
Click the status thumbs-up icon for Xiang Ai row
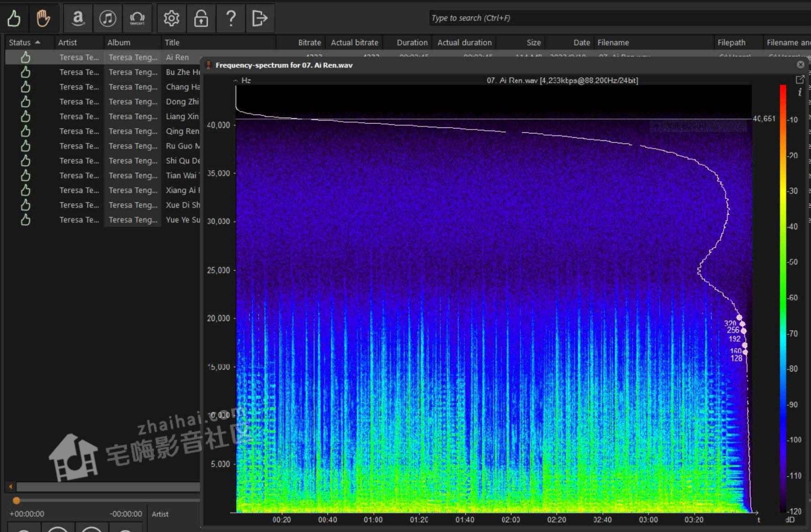26,190
